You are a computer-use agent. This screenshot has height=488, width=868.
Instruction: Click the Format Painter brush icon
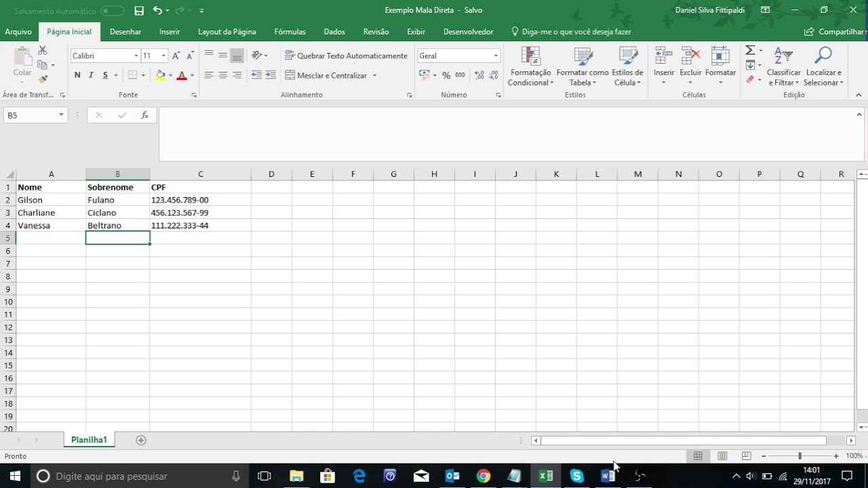coord(43,79)
